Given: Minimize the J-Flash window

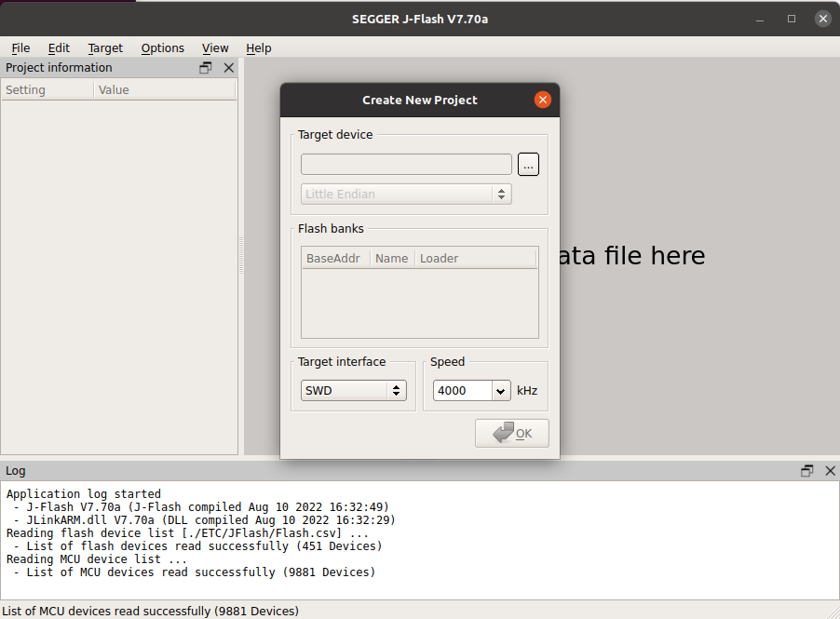Looking at the screenshot, I should 760,20.
